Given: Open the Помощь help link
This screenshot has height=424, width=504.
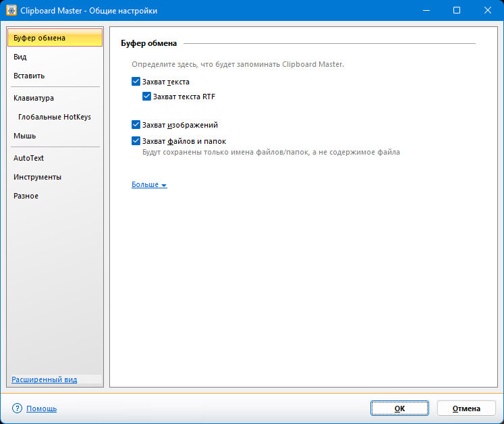Looking at the screenshot, I should tap(41, 408).
